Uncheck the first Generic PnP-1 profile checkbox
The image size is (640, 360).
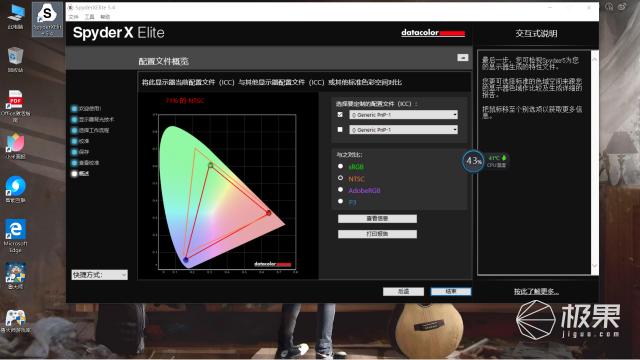click(340, 115)
